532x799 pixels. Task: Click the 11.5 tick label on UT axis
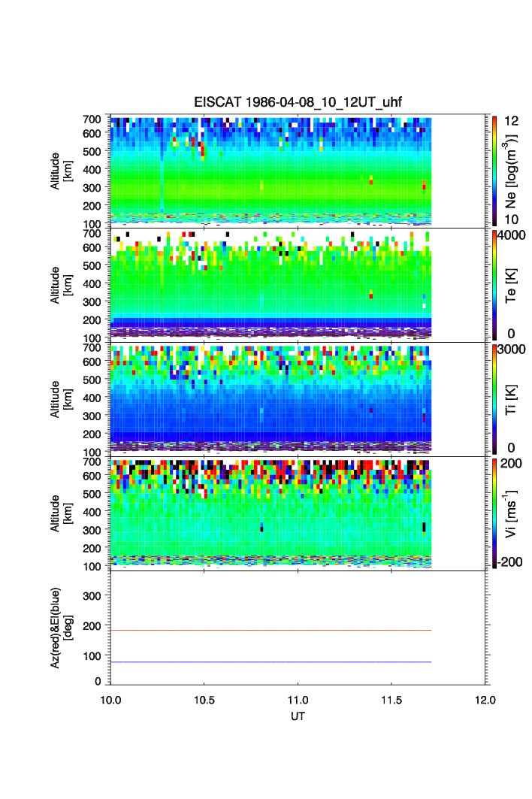click(x=392, y=700)
